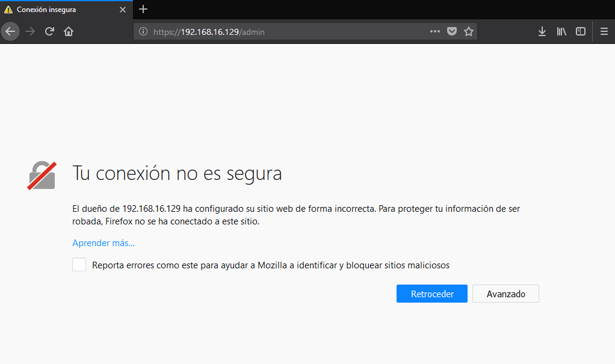Expand the Avanzado options
Viewport: 615px width, 364px height.
pos(505,294)
